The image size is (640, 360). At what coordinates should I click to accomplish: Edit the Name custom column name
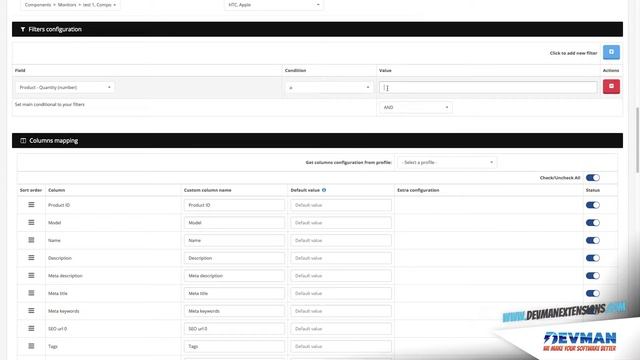coord(234,240)
